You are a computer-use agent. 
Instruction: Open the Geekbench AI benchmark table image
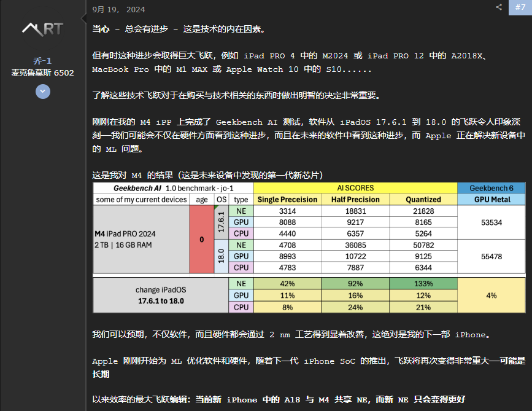tap(309, 247)
